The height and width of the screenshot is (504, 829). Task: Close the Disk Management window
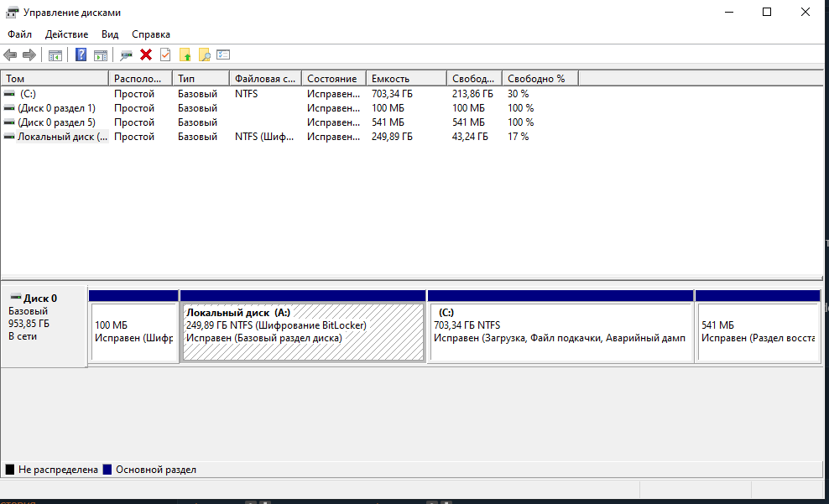(806, 12)
